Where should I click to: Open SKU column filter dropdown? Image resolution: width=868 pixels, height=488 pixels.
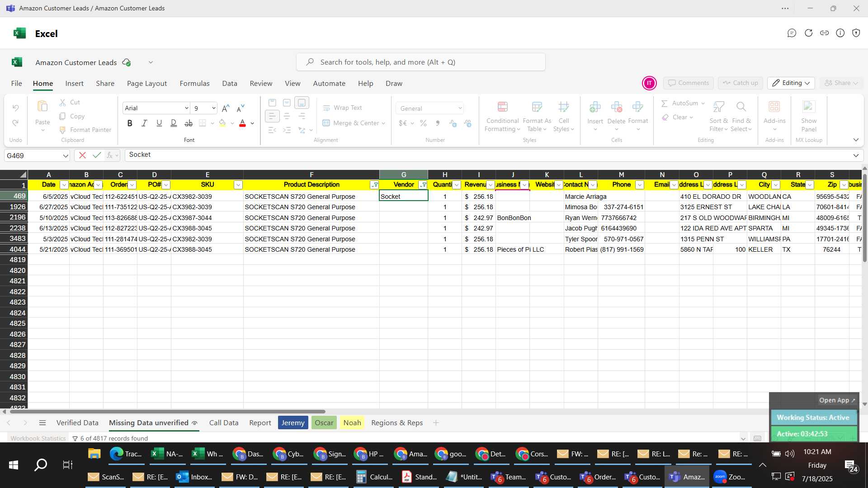coord(238,185)
